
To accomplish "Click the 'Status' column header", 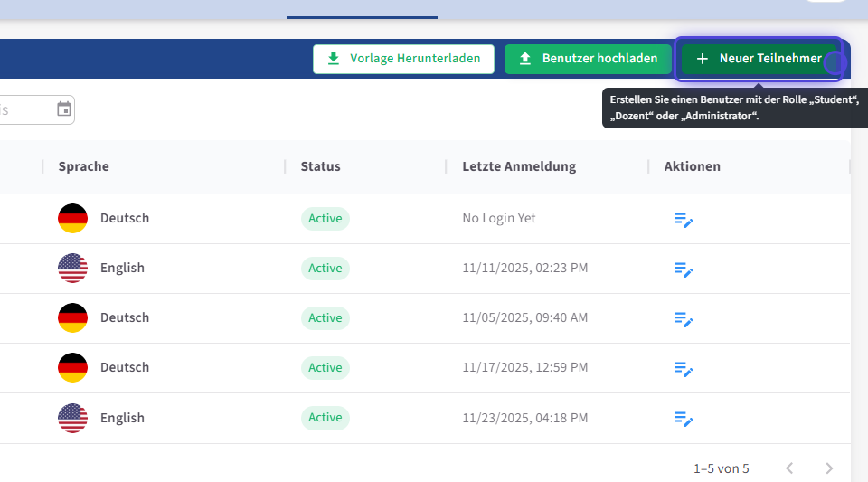I will pos(320,166).
